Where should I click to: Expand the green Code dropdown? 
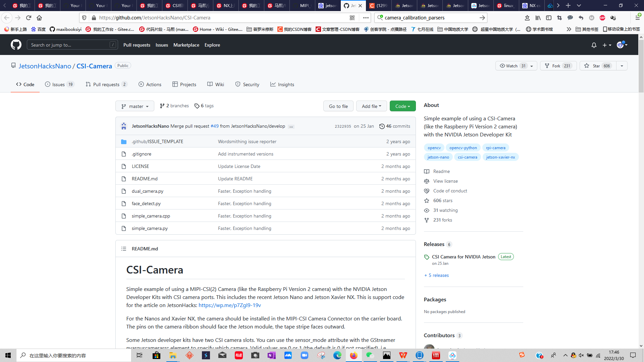(x=402, y=106)
